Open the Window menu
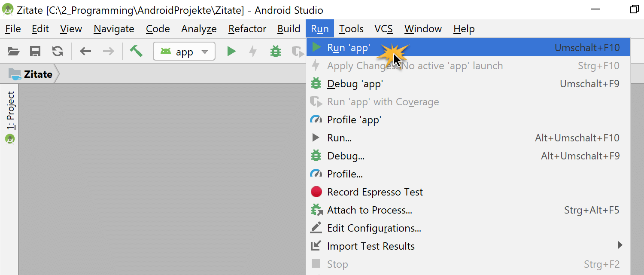The height and width of the screenshot is (275, 644). coord(423,29)
